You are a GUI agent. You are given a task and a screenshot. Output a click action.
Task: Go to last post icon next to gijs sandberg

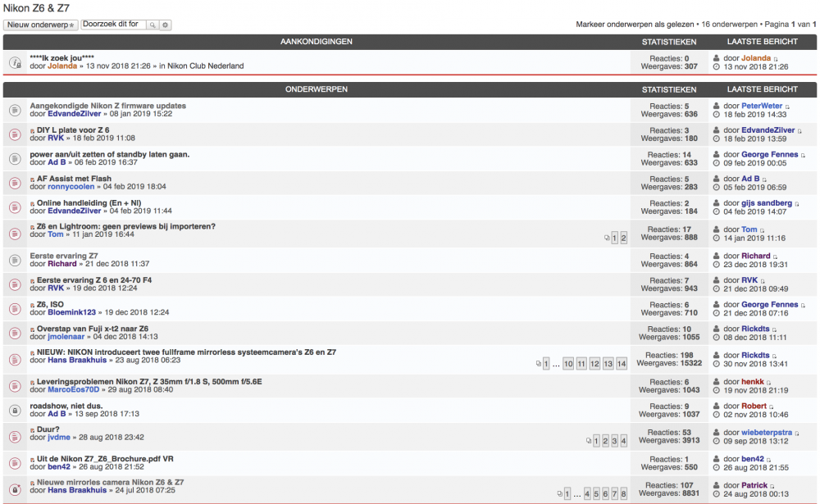tap(797, 204)
